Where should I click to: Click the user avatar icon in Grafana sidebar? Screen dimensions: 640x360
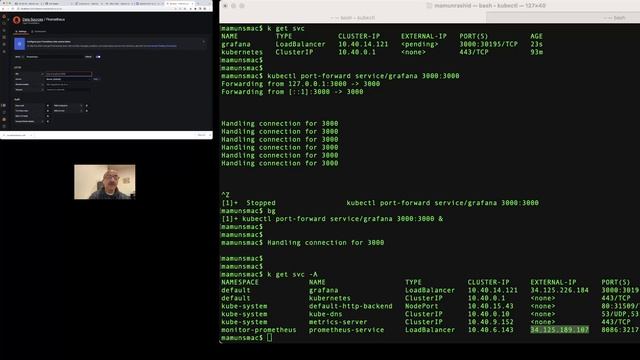tap(4, 120)
